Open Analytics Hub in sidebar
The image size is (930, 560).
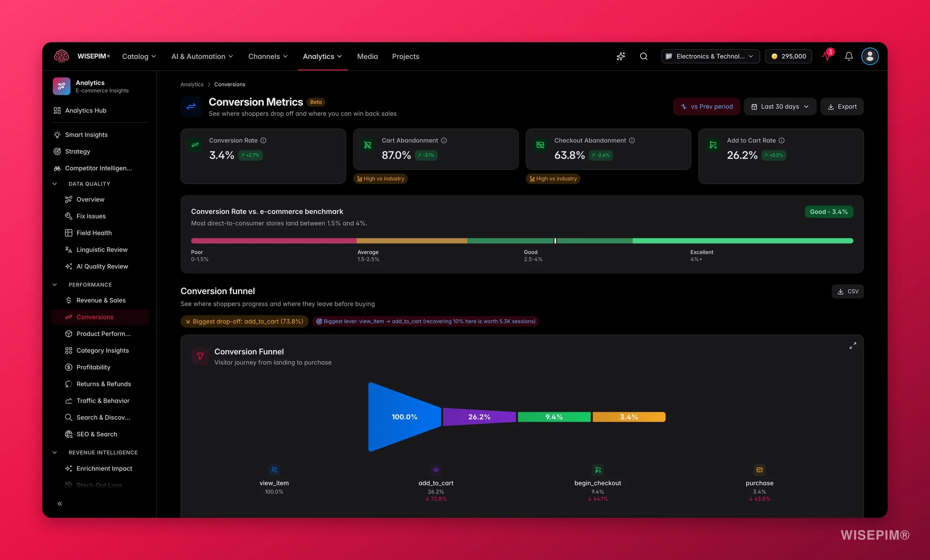tap(100, 110)
